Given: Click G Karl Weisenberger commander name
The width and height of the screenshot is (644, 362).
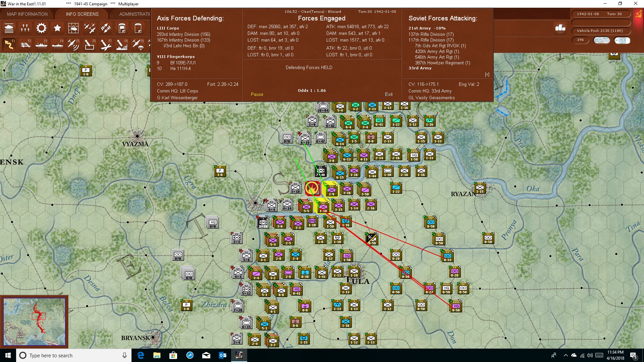Looking at the screenshot, I should pos(177,98).
